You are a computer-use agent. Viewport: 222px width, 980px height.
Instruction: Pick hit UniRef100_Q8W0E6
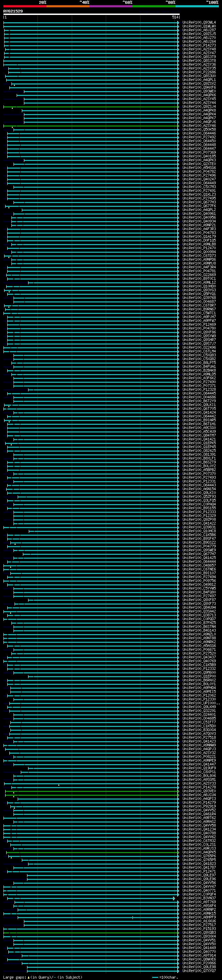pos(199,959)
